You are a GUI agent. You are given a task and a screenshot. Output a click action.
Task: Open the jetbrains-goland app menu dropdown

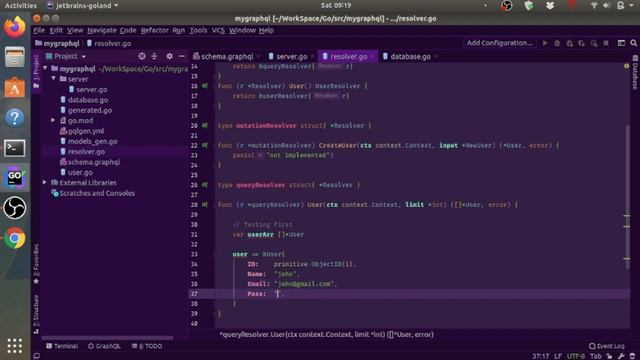(x=83, y=6)
